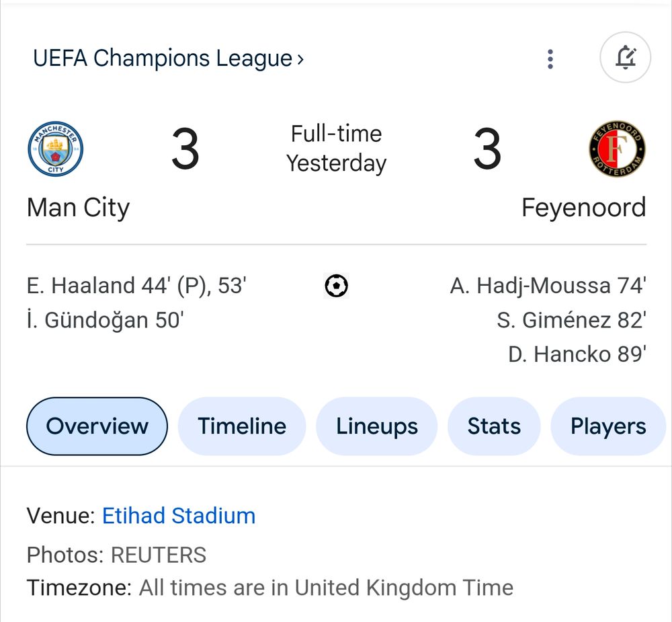
Task: Click the Man City team name
Action: tap(78, 208)
